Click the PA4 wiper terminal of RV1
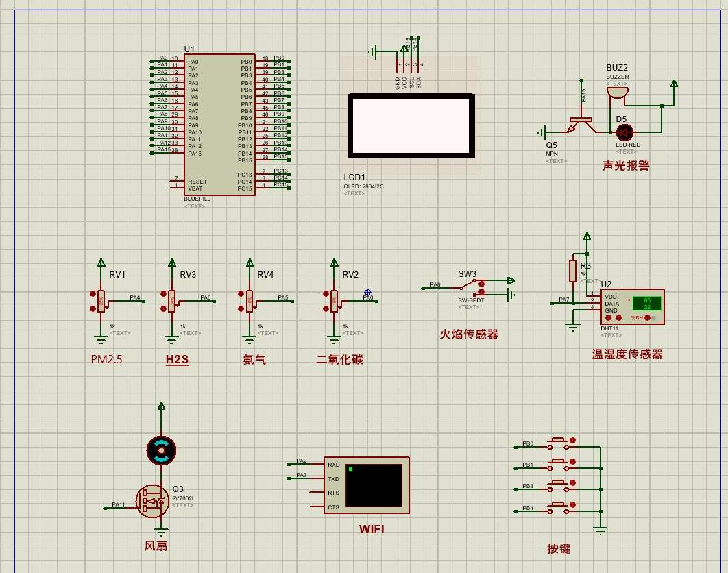Viewport: 728px width, 573px height. point(143,301)
